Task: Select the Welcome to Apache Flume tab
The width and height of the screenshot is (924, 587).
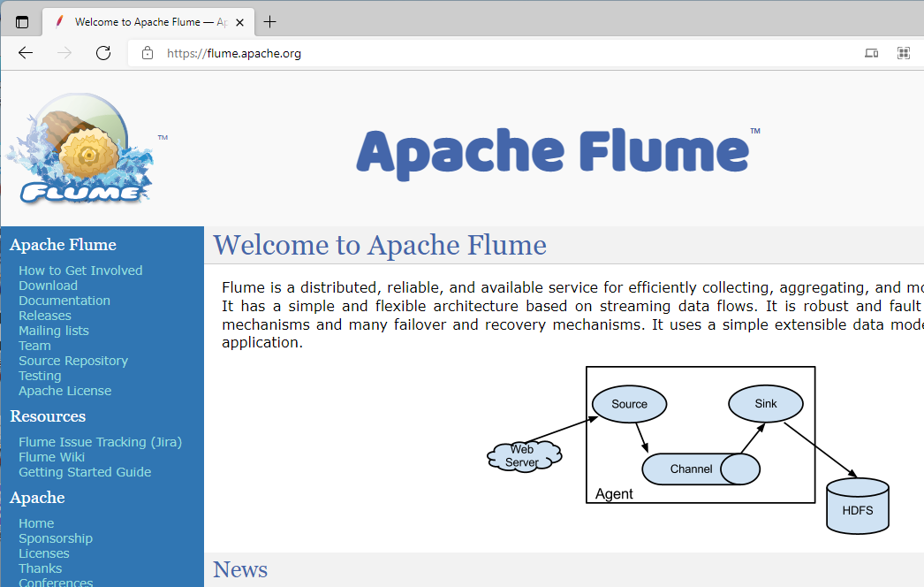Action: coord(148,22)
